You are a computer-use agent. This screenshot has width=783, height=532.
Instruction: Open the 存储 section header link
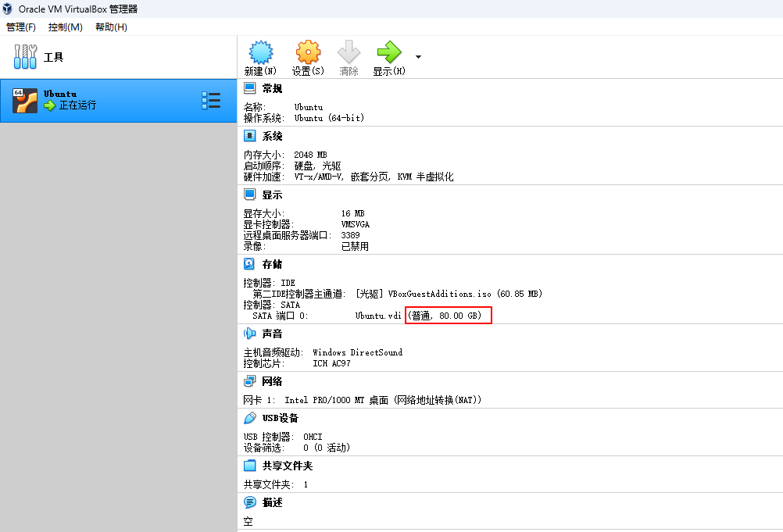point(272,264)
